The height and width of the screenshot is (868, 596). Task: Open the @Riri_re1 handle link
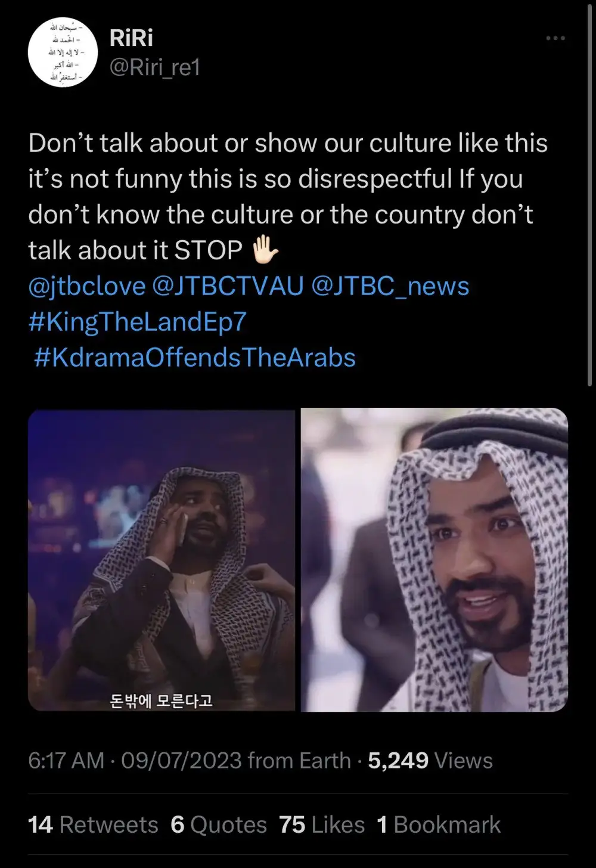click(155, 68)
